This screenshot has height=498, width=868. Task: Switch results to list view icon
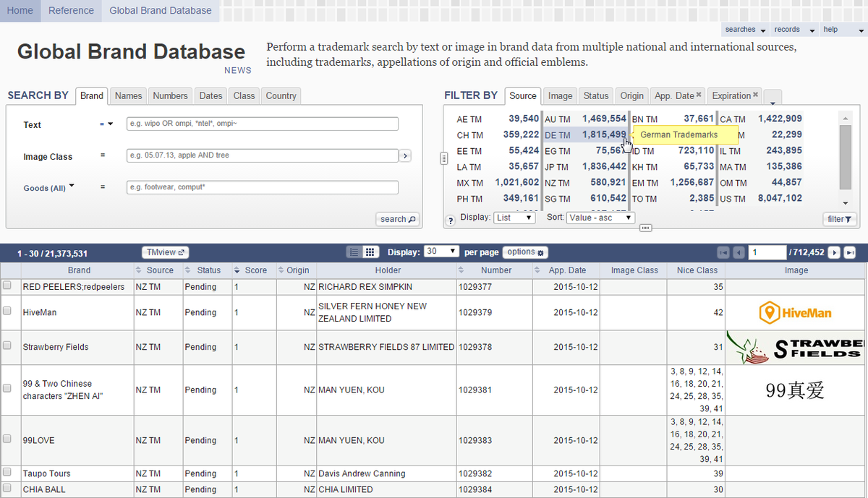click(x=354, y=252)
